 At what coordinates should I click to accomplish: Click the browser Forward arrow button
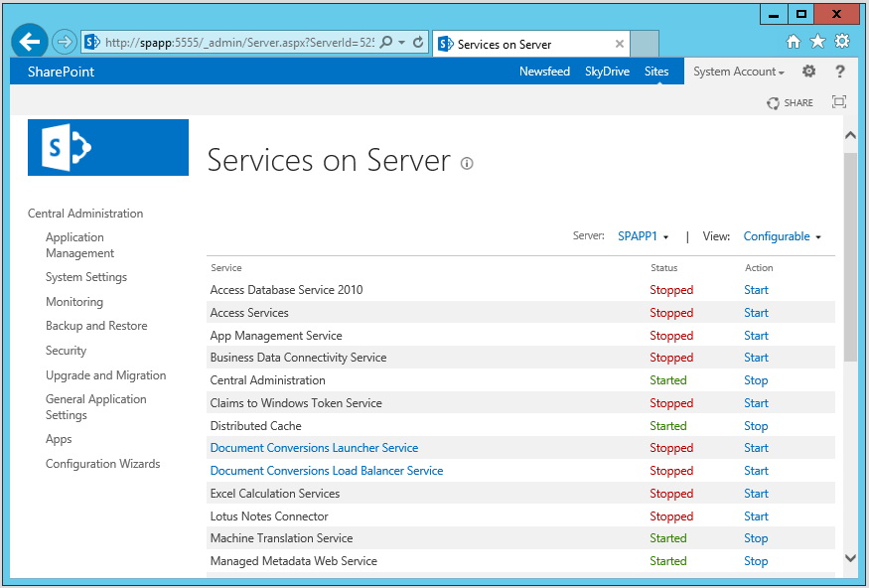pos(65,42)
